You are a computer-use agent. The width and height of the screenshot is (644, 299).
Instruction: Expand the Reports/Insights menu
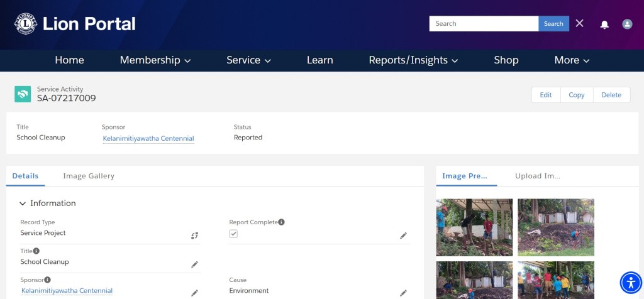(413, 60)
